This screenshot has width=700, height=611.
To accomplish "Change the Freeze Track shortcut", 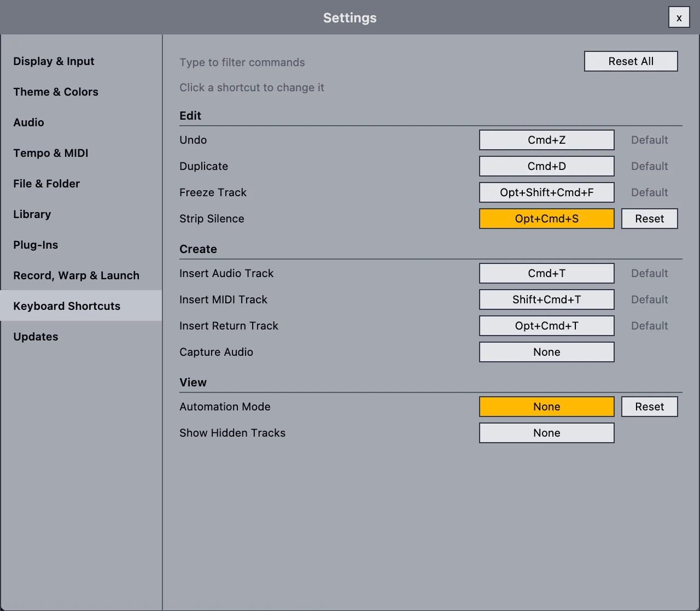I will [x=547, y=192].
